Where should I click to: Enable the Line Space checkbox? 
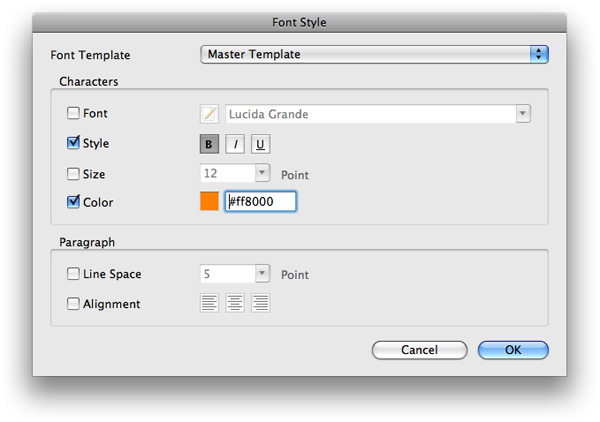tap(73, 274)
